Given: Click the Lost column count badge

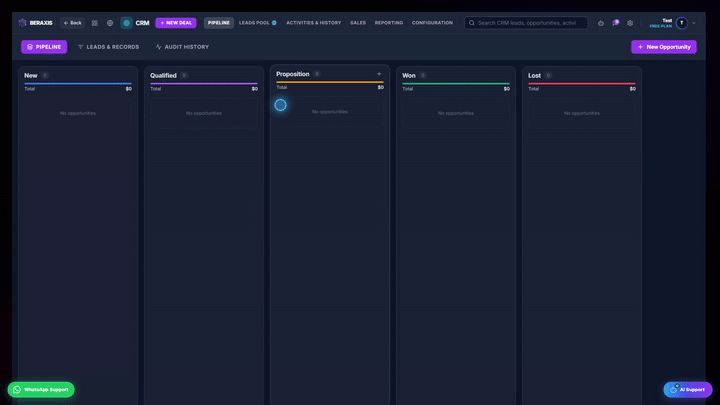Looking at the screenshot, I should click(x=548, y=75).
